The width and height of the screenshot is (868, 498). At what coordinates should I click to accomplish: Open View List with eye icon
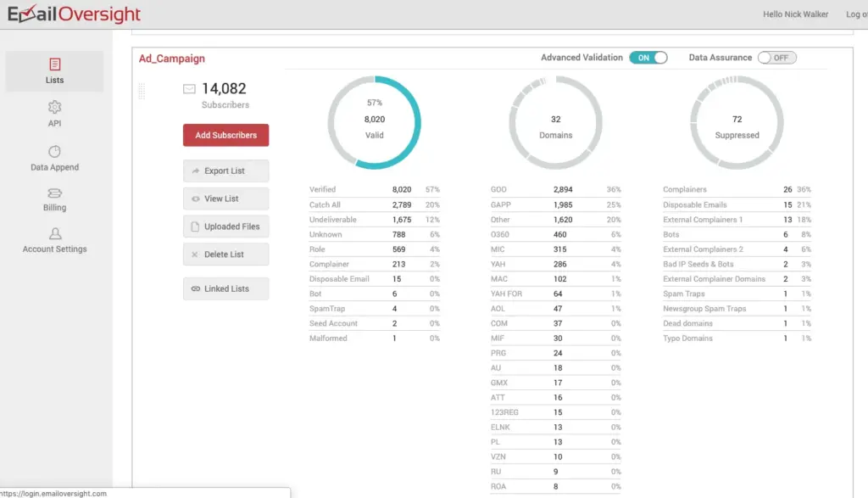point(225,199)
